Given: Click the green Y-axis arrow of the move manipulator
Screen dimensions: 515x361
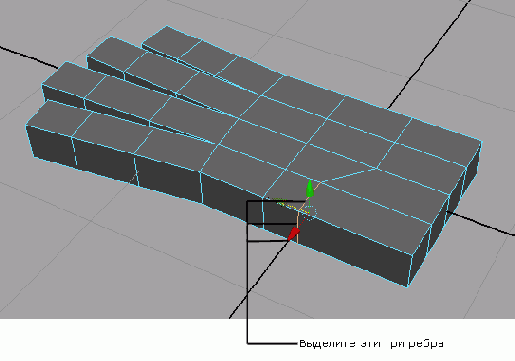Looking at the screenshot, I should point(310,189).
